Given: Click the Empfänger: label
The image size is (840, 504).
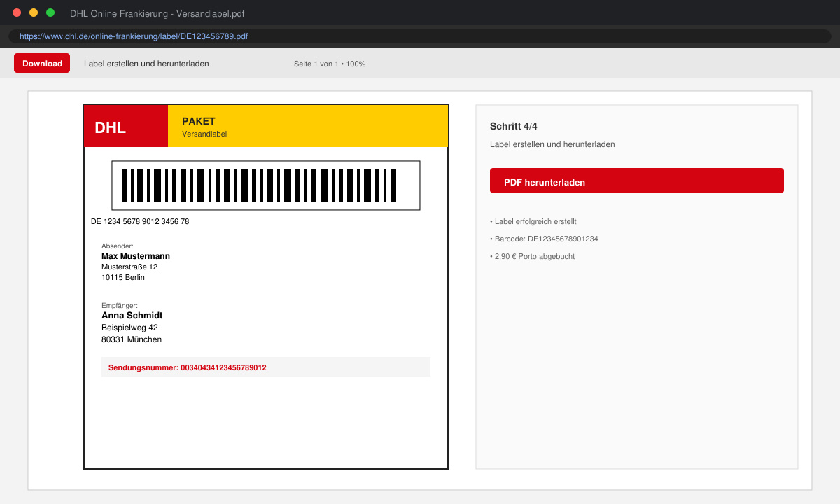Looking at the screenshot, I should [x=120, y=305].
